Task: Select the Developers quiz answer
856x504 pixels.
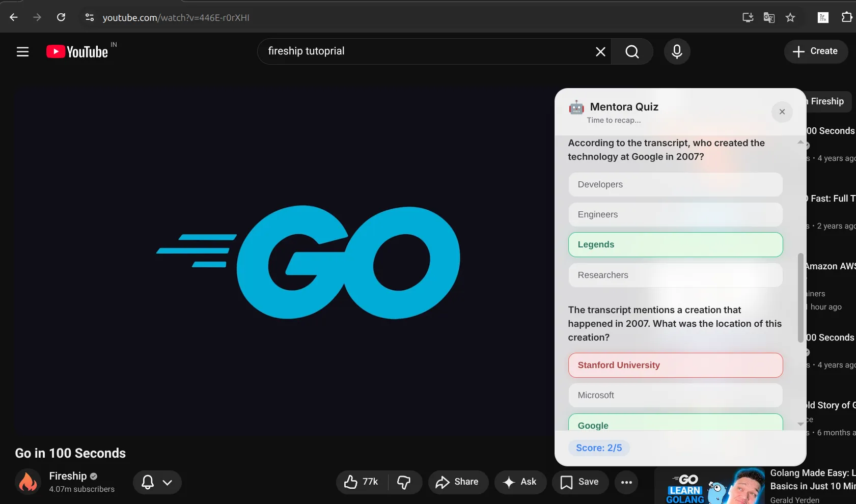Action: 675,184
